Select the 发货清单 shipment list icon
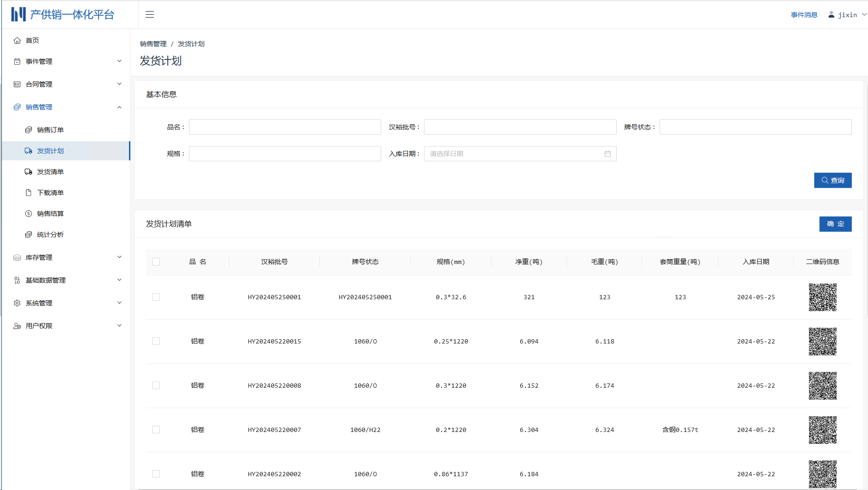This screenshot has height=490, width=868. 29,171
